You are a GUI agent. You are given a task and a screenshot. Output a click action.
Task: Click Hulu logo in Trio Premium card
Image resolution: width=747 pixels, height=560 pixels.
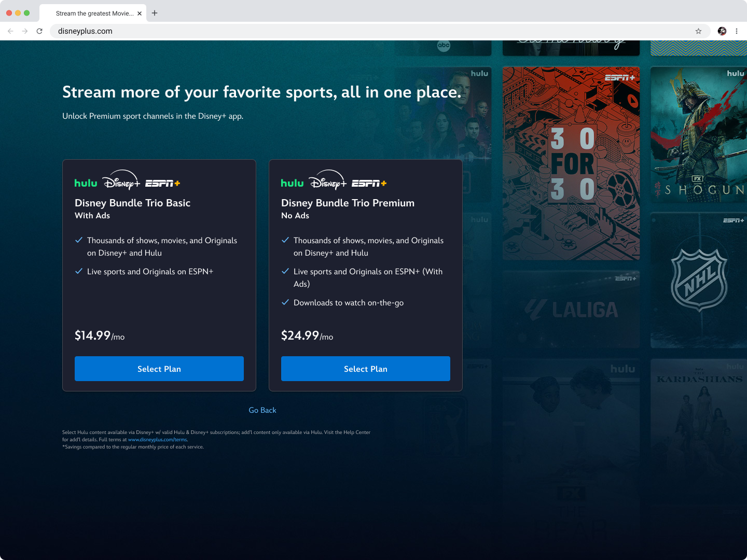pos(292,183)
